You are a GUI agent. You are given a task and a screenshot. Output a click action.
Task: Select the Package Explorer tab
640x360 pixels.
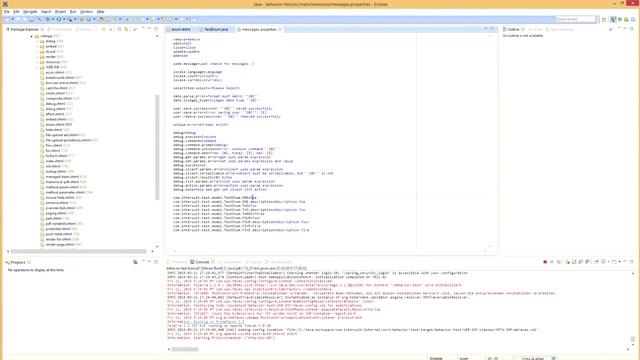pyautogui.click(x=24, y=29)
